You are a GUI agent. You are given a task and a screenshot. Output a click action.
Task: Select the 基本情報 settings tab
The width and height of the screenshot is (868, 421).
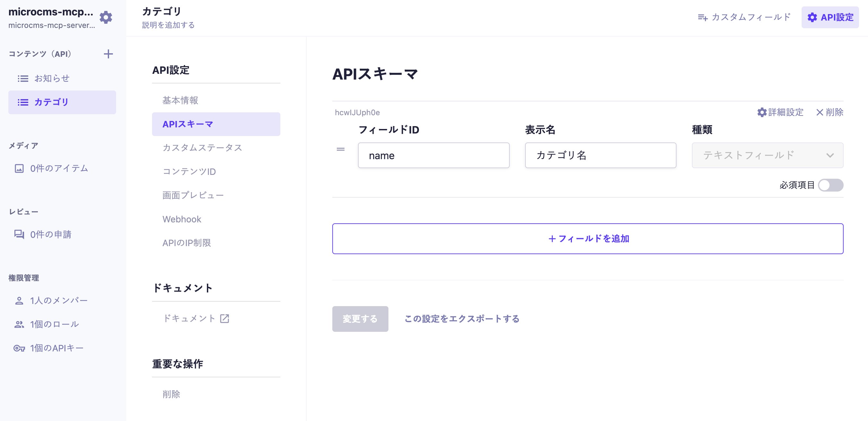(180, 100)
